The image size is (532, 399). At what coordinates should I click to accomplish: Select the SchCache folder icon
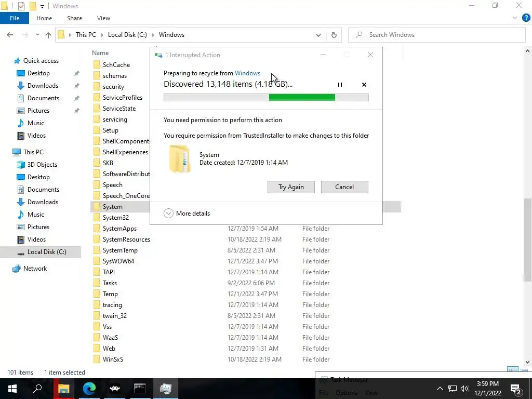(97, 65)
